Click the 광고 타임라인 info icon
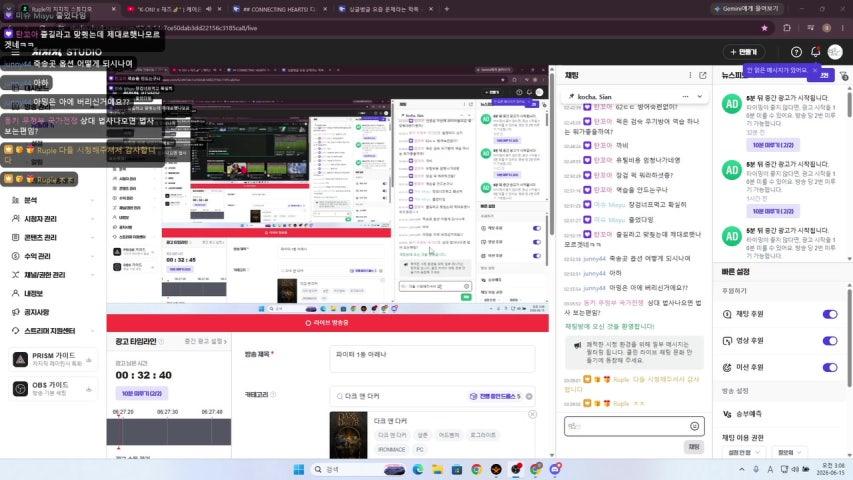Image resolution: width=853 pixels, height=480 pixels. pyautogui.click(x=161, y=342)
